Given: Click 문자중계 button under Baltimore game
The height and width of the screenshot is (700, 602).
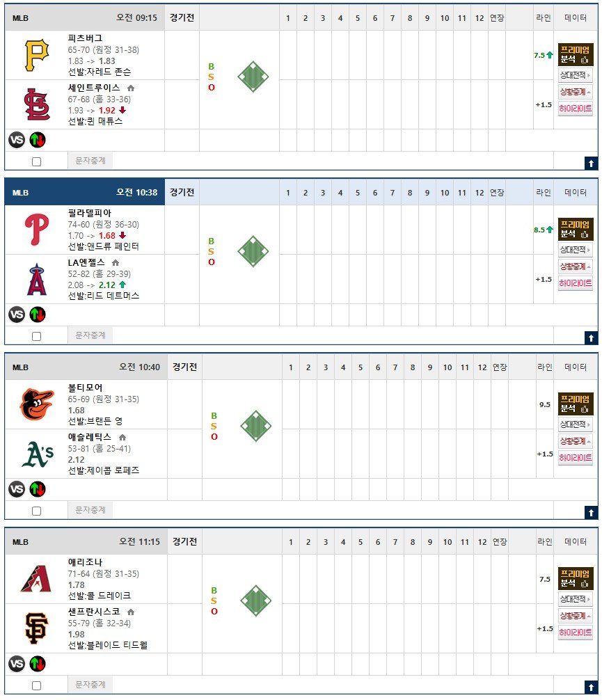Looking at the screenshot, I should [90, 510].
